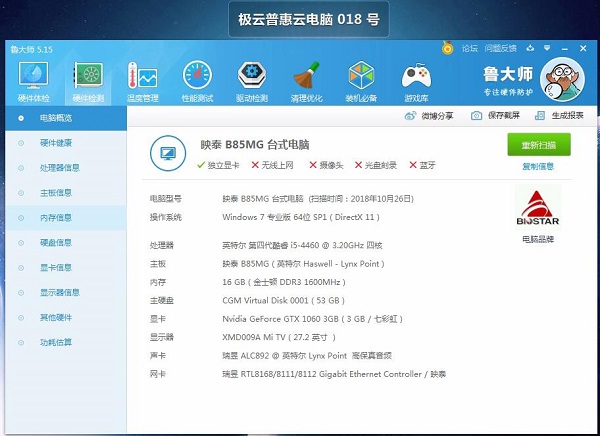The image size is (600, 436).
Task: Click the 光盘刻录 status indicator
Action: coord(376,165)
